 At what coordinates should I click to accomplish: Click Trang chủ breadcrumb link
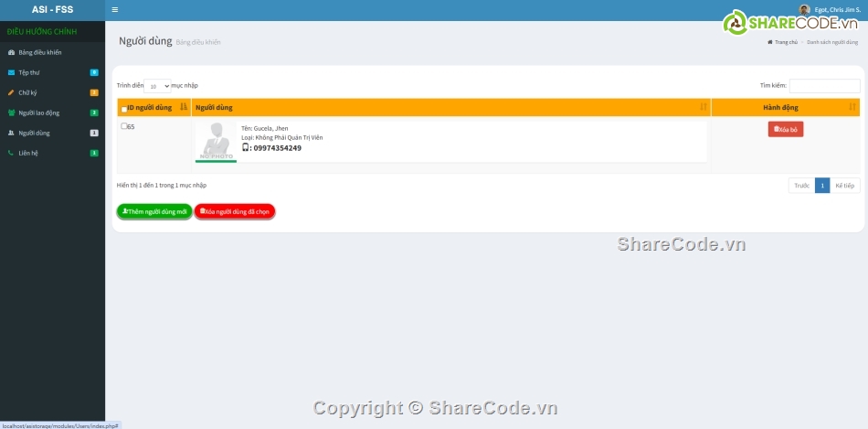pos(786,42)
